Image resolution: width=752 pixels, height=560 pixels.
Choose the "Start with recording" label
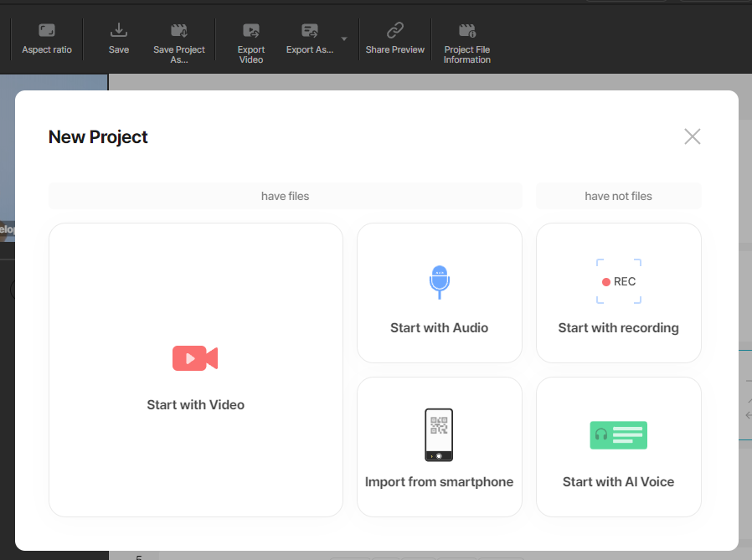point(618,328)
